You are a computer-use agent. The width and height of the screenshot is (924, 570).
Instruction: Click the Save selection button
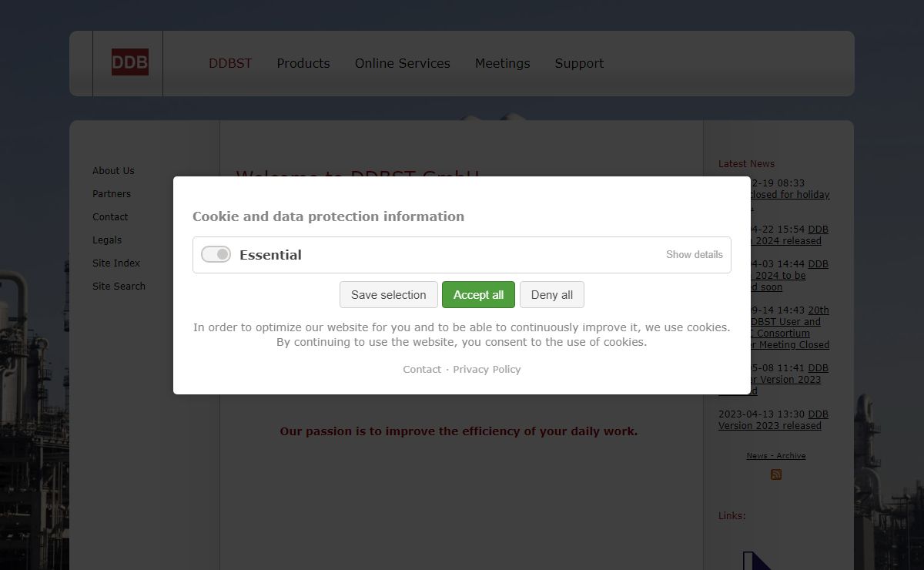[389, 295]
